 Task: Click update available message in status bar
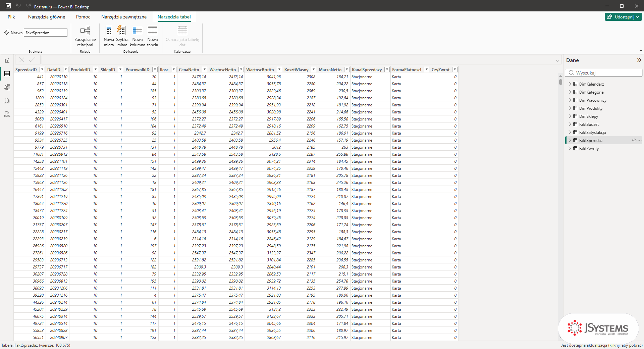[602, 345]
